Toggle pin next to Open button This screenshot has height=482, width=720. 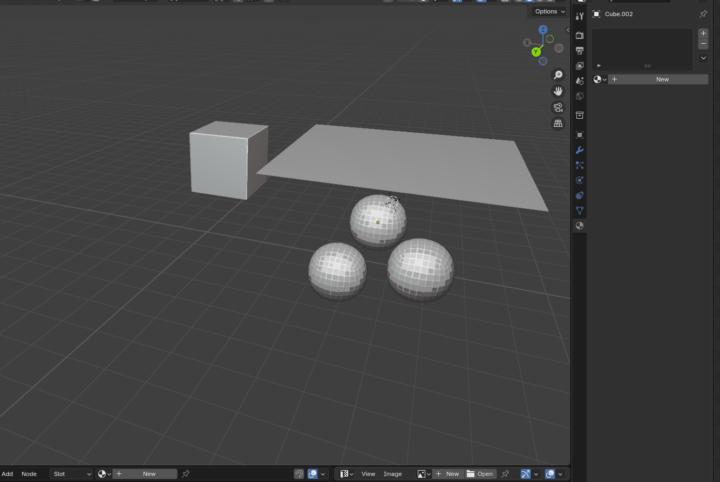[x=505, y=474]
